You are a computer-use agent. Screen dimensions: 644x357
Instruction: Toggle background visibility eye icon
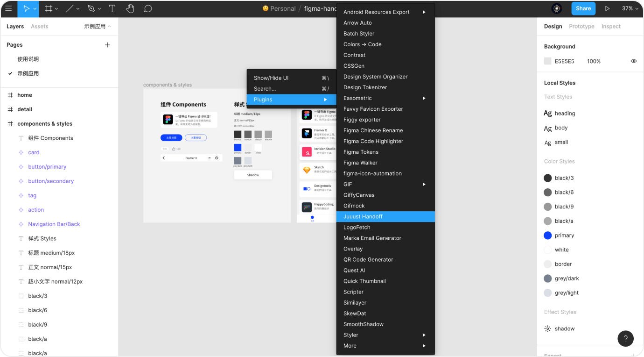tap(633, 61)
